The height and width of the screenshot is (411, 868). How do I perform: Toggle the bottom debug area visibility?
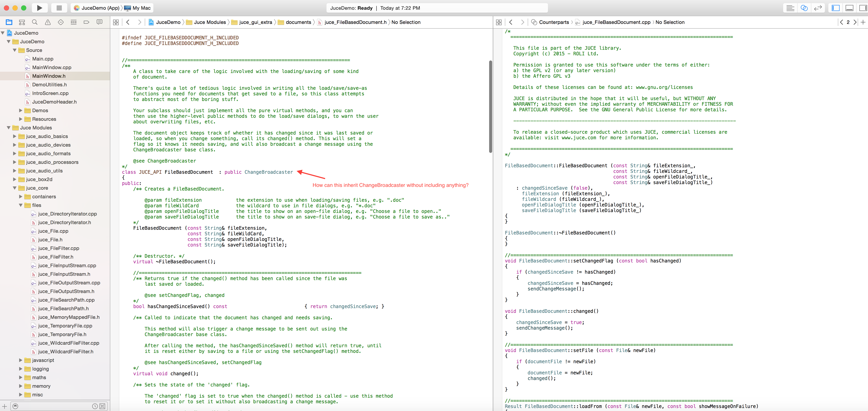coord(849,8)
